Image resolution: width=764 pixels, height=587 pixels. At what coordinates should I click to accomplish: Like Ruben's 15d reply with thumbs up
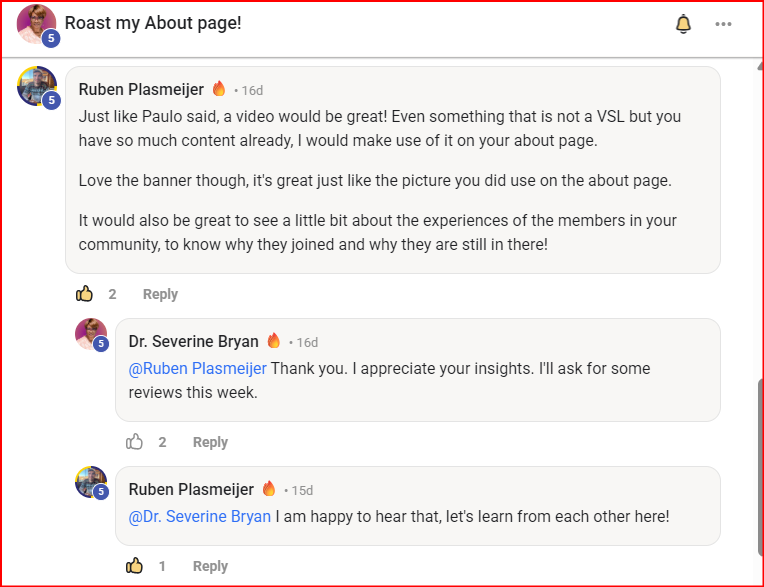135,566
